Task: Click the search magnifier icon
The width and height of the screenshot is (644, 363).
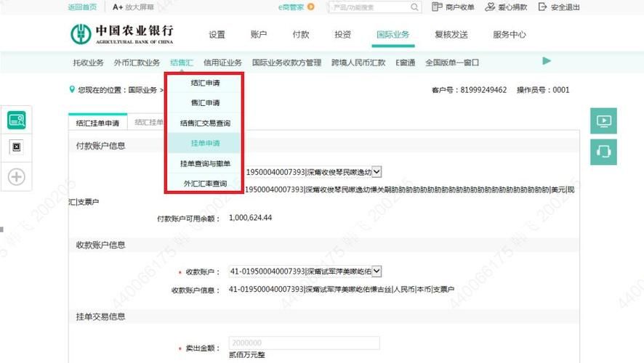Action: coord(414,7)
